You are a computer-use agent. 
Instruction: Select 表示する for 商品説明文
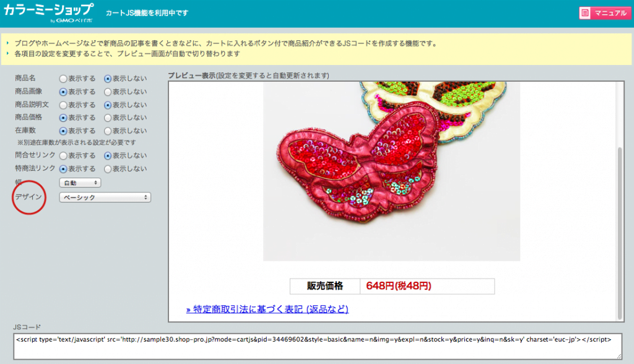click(x=63, y=105)
